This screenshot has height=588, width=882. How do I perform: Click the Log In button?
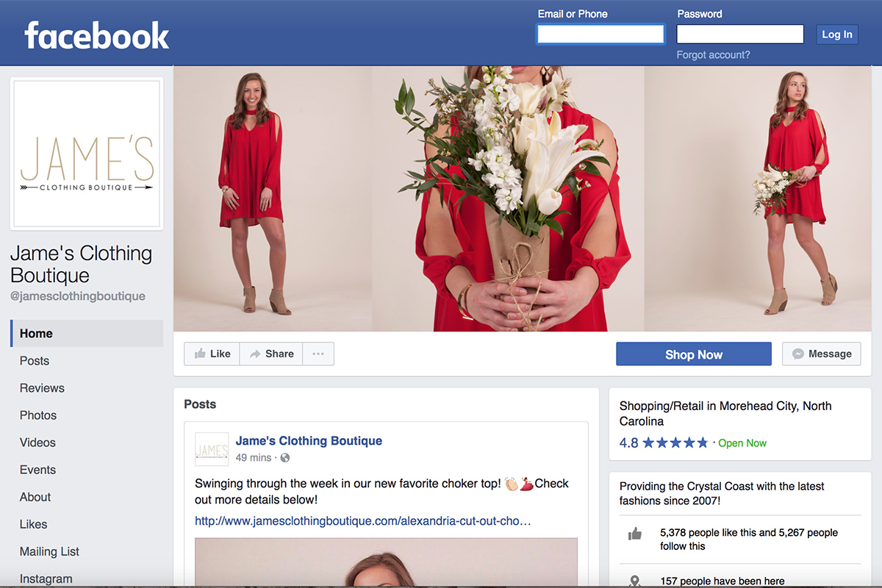click(837, 35)
